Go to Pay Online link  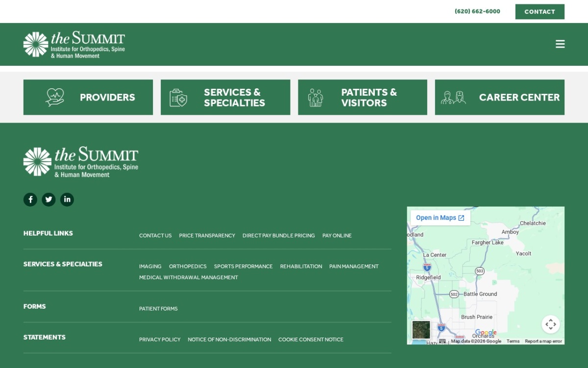click(x=337, y=236)
